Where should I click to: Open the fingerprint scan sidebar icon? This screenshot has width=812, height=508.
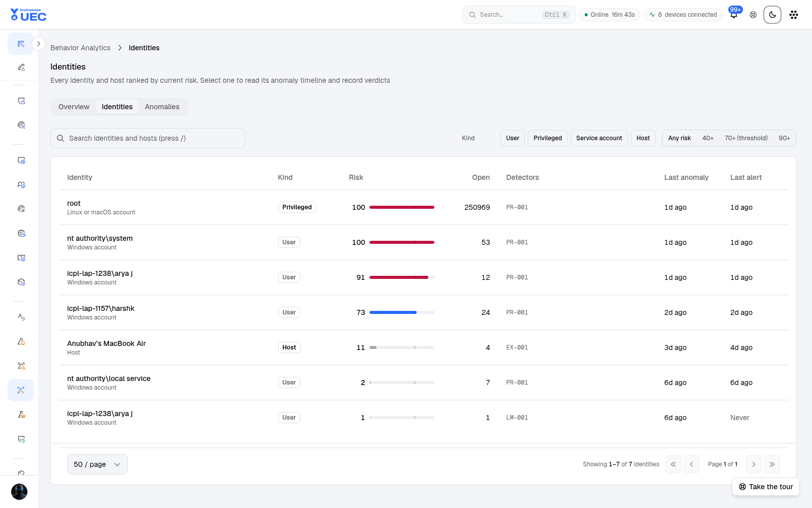coord(21,125)
